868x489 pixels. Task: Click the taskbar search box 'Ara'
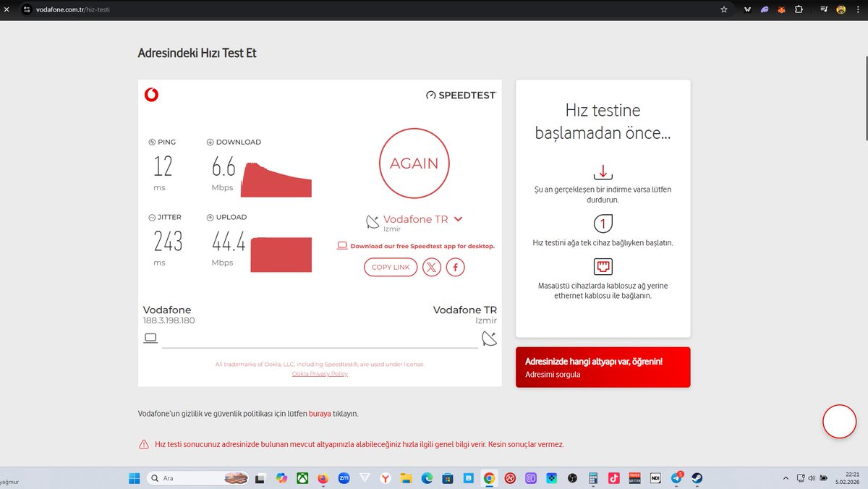(x=198, y=478)
